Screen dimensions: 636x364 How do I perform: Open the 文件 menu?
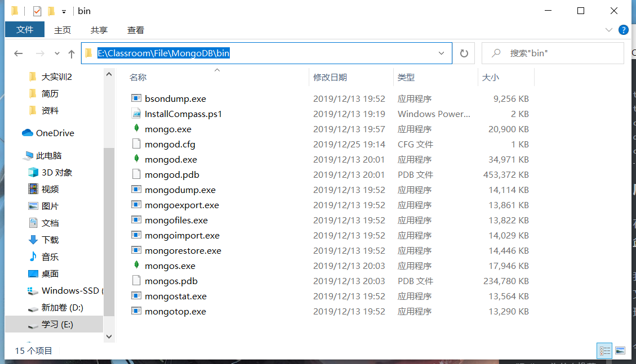pyautogui.click(x=24, y=30)
